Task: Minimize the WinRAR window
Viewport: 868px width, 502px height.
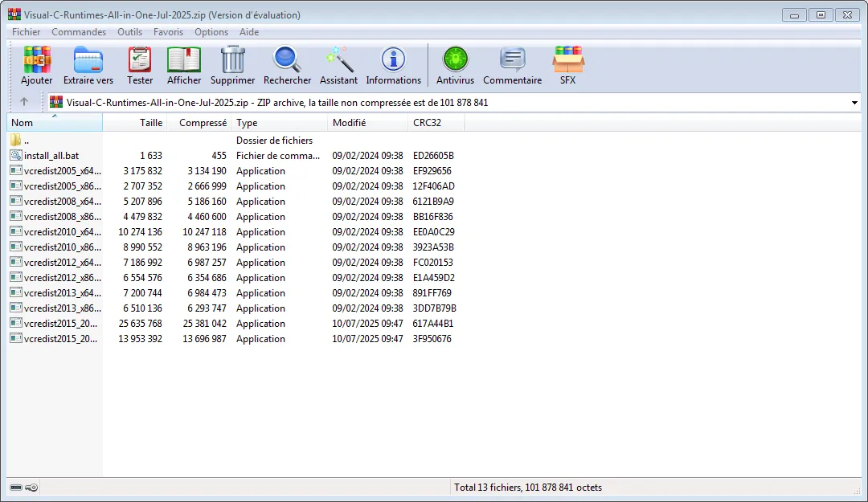Action: 794,15
